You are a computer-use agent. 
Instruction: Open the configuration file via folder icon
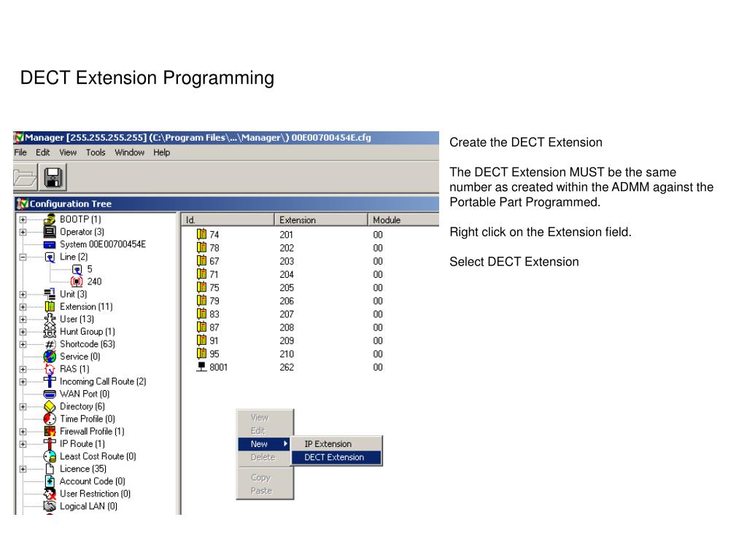[25, 177]
